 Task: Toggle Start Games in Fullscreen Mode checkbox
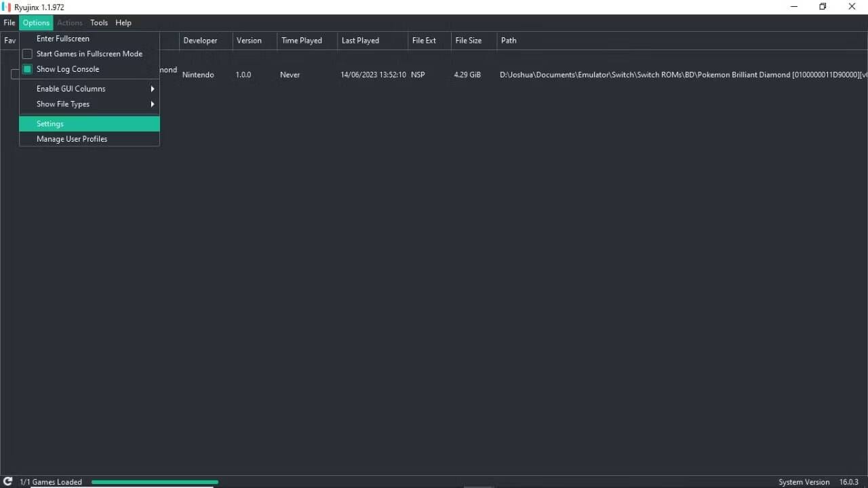(x=28, y=54)
